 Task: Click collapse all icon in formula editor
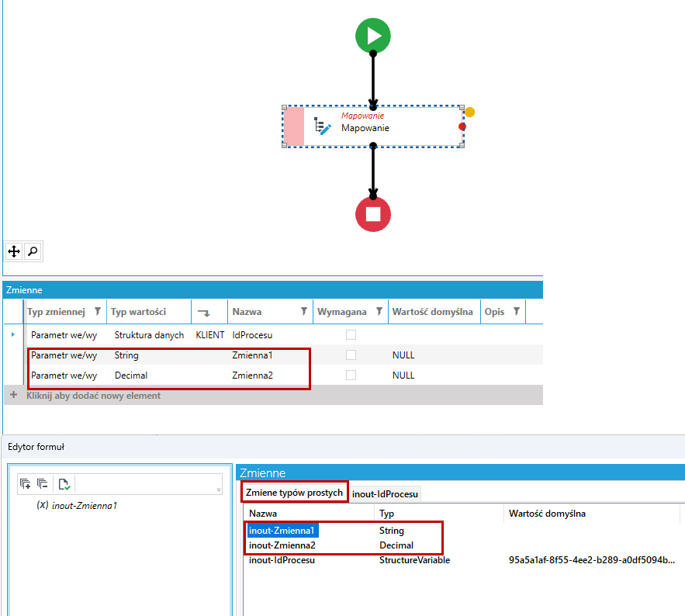click(43, 483)
